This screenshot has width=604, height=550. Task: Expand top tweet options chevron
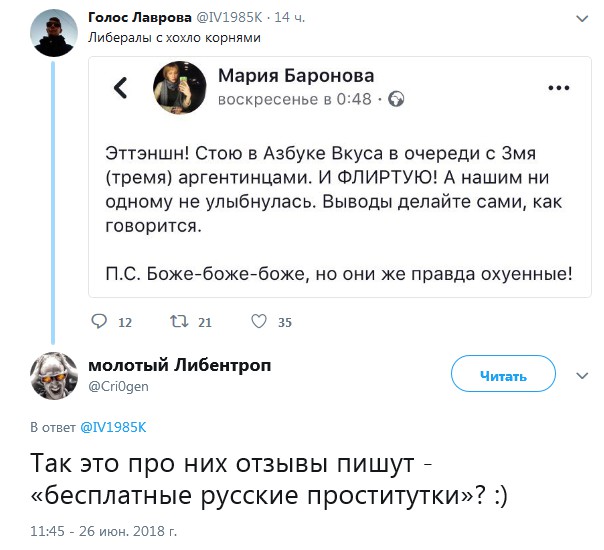point(581,18)
